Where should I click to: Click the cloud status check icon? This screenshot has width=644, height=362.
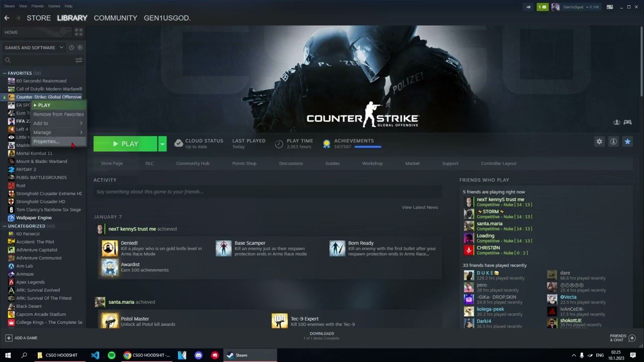(x=179, y=144)
